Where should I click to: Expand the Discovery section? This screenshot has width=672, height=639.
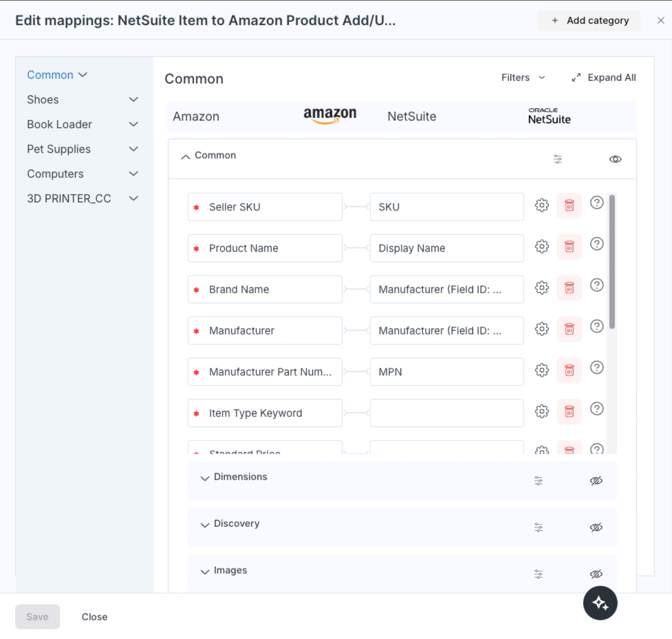205,525
